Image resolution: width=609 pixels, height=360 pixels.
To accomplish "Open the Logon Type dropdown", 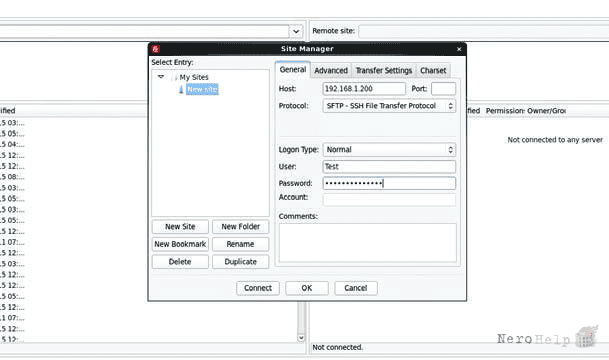I will point(389,150).
